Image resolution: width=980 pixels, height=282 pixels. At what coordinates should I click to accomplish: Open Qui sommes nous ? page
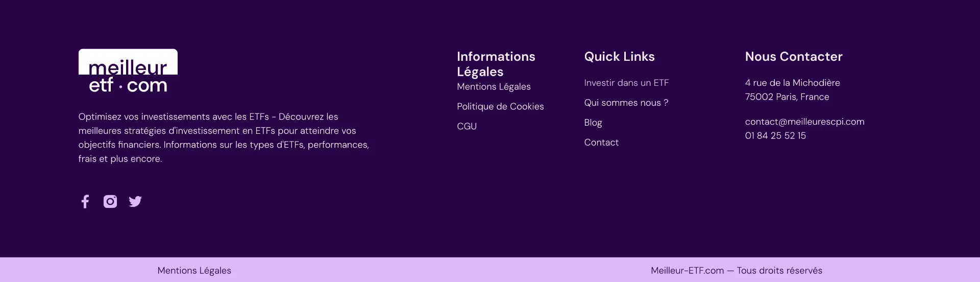[x=626, y=103]
